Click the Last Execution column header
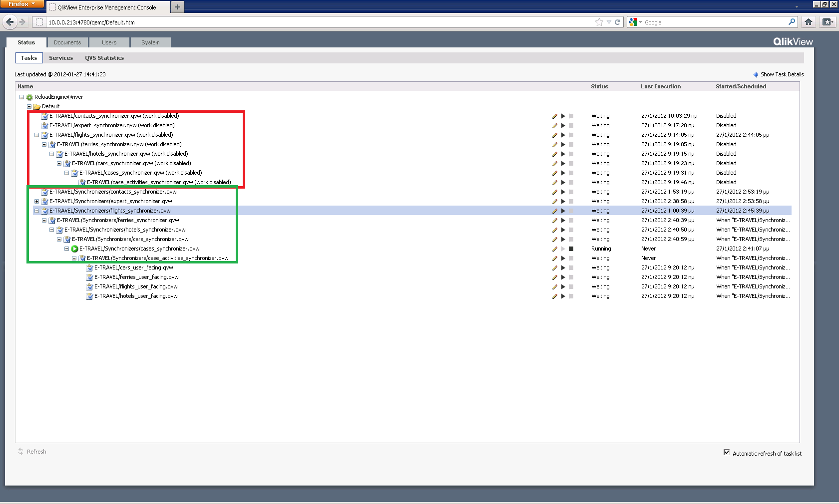839x504 pixels. coord(661,87)
